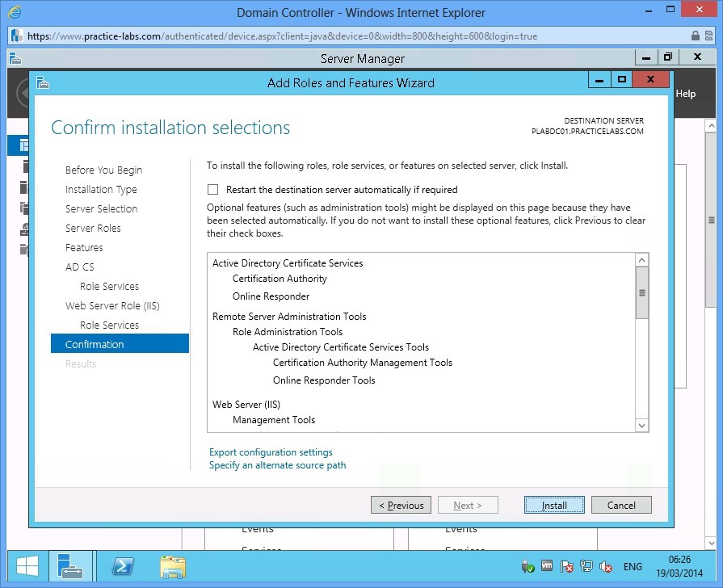Cancel the Add Roles and Features Wizard
723x588 pixels.
coord(621,504)
